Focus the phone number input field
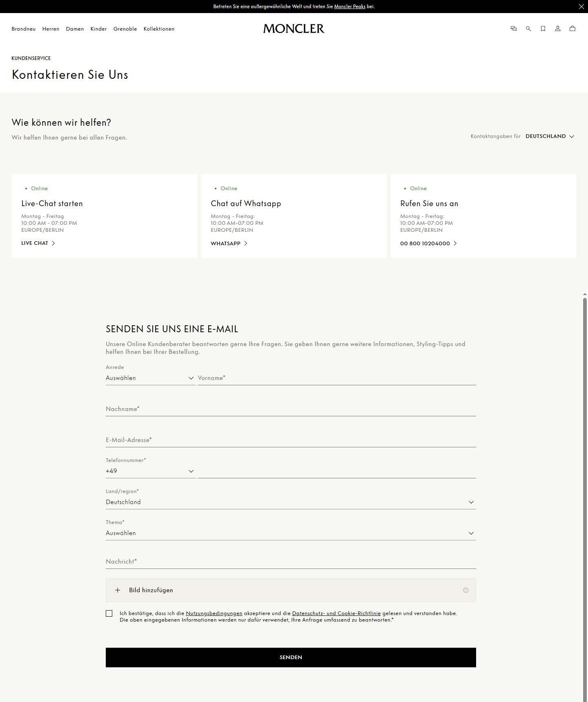Viewport: 588px width, 702px height. pyautogui.click(x=337, y=471)
